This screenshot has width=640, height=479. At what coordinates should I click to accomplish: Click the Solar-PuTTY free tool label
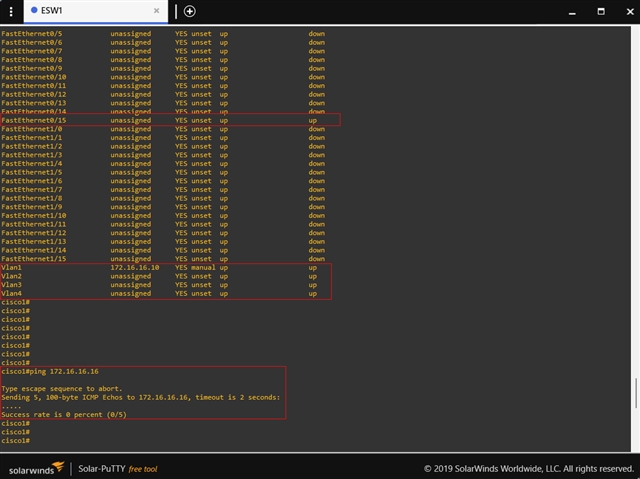click(x=118, y=469)
